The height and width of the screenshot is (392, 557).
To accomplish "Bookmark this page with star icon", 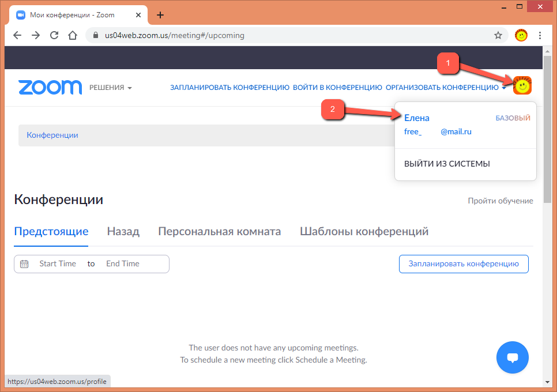I will pyautogui.click(x=498, y=35).
